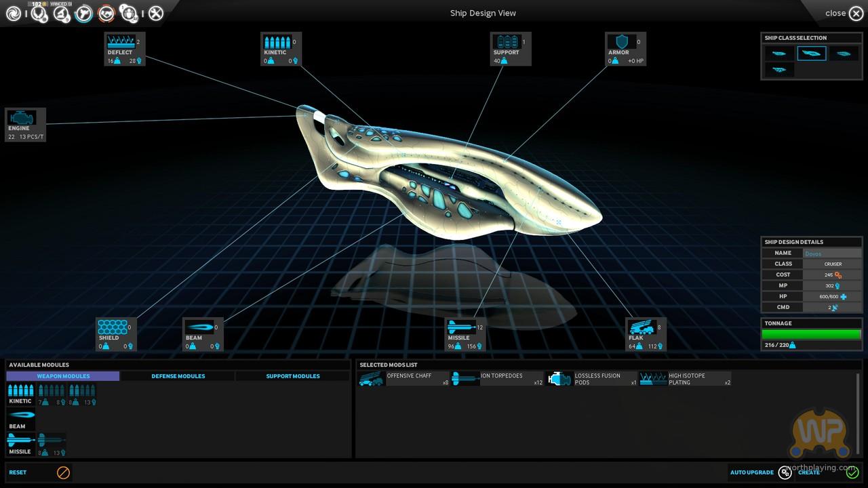Open the galaxy view icon
The width and height of the screenshot is (868, 488).
(x=14, y=13)
